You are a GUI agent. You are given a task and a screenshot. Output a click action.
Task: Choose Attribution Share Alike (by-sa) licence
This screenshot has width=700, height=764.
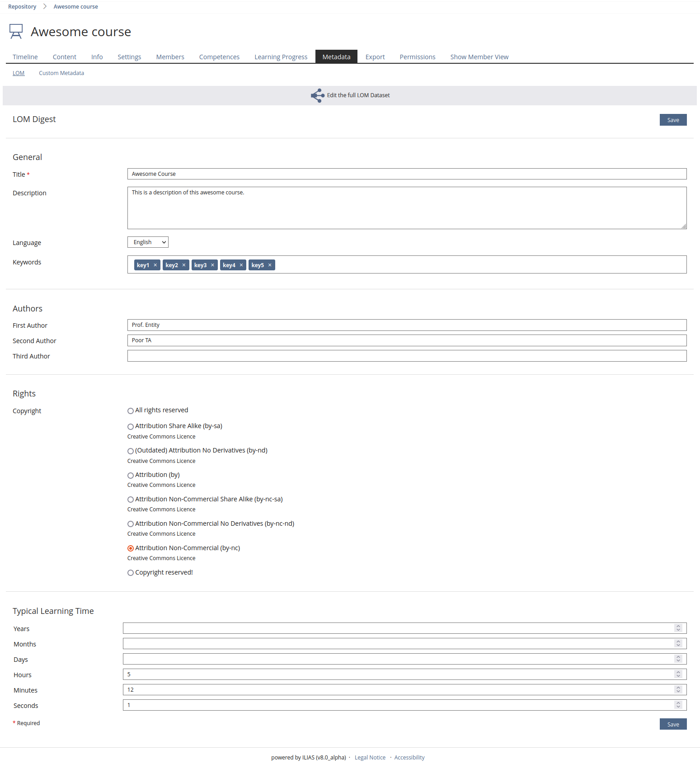click(131, 427)
